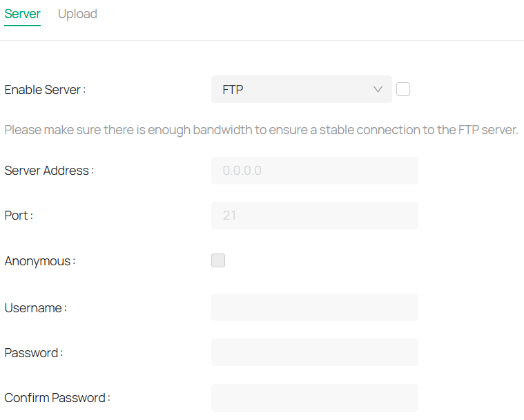This screenshot has height=420, width=524.
Task: Click the "Port" label text
Action: click(x=19, y=216)
